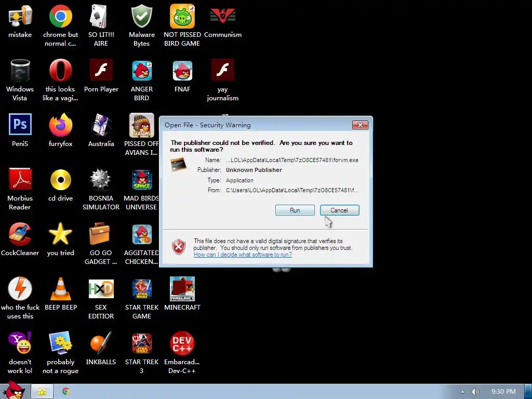Image resolution: width=532 pixels, height=399 pixels.
Task: Click the Show desktop strip
Action: pyautogui.click(x=528, y=392)
